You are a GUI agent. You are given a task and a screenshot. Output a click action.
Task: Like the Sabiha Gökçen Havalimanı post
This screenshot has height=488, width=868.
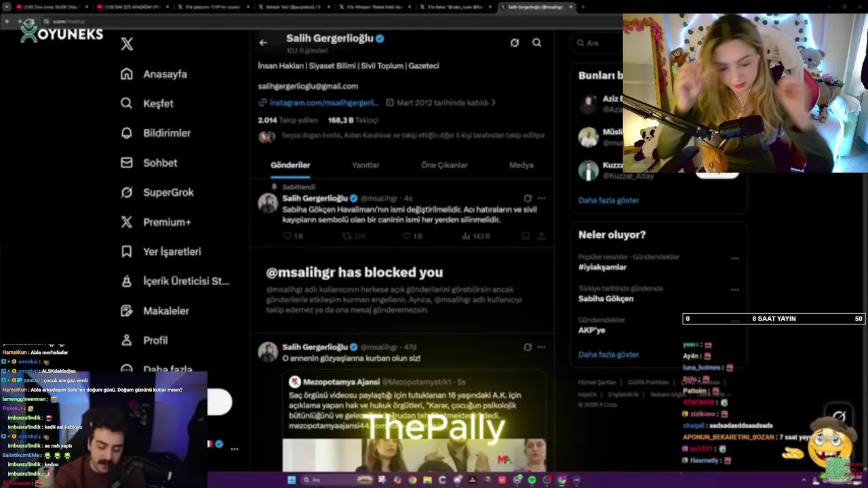tap(412, 236)
